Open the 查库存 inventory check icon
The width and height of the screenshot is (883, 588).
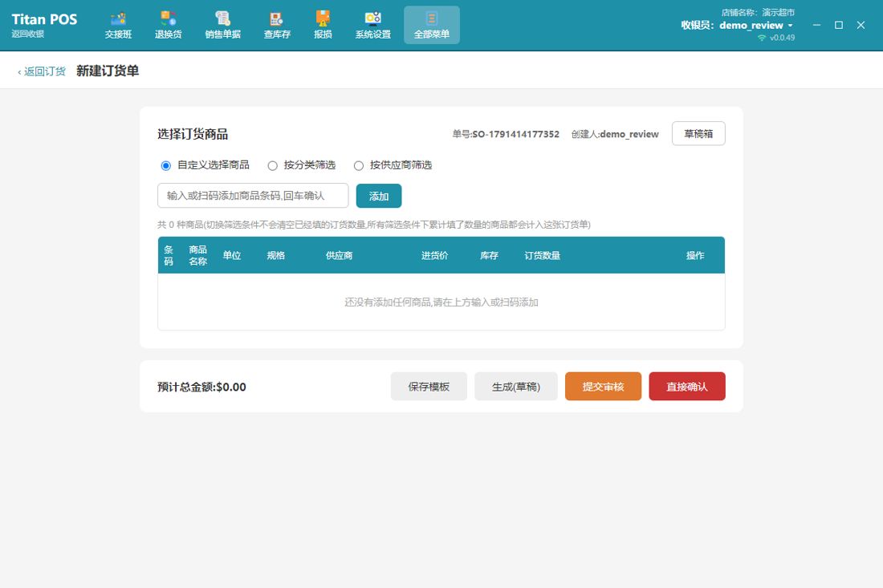[277, 26]
